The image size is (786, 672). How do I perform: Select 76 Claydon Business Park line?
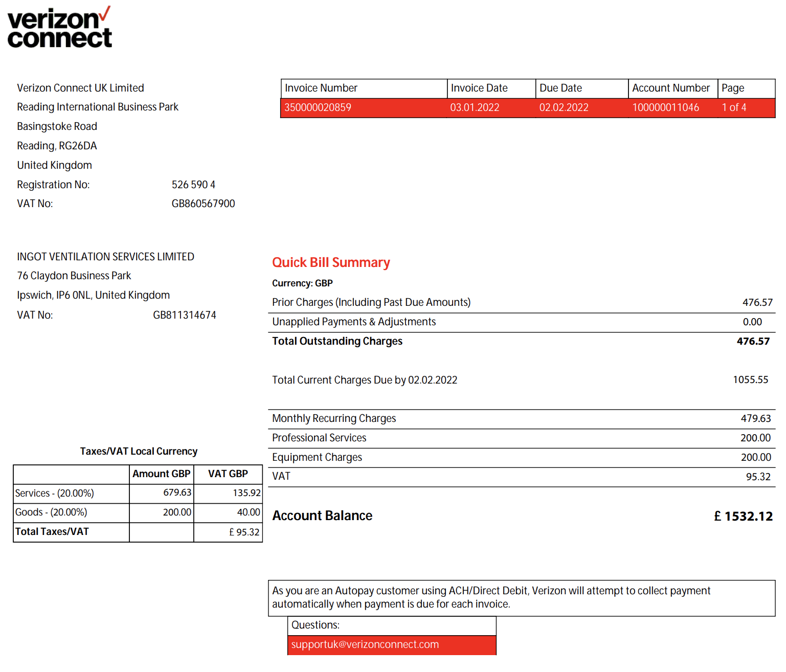74,276
